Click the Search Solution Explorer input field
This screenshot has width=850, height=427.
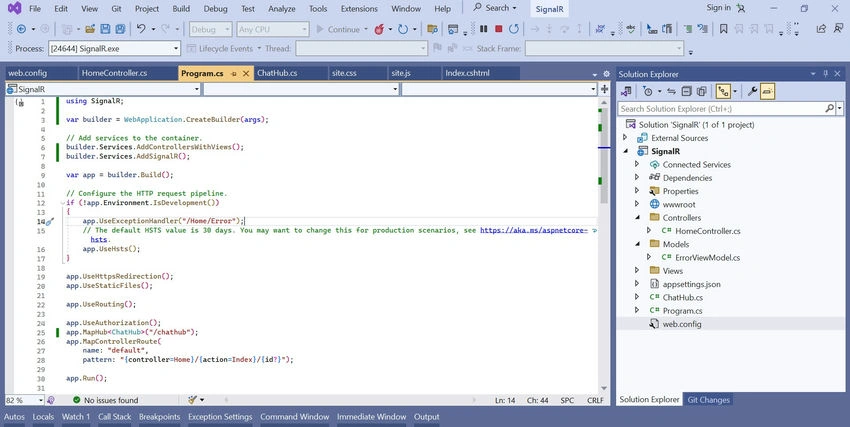pyautogui.click(x=721, y=109)
